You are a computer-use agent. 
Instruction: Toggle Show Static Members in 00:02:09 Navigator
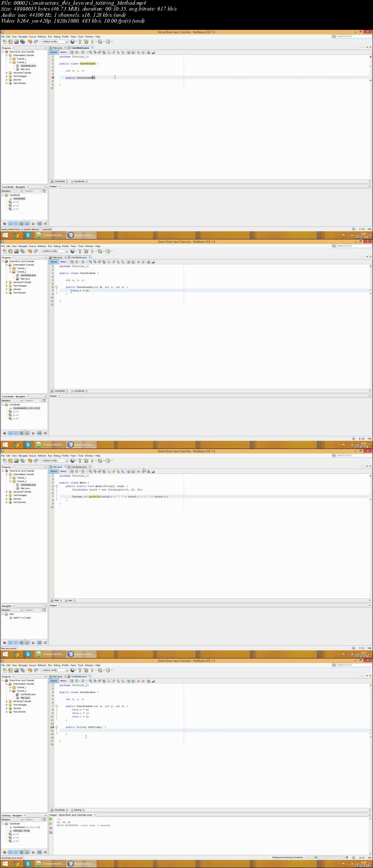(x=16, y=224)
